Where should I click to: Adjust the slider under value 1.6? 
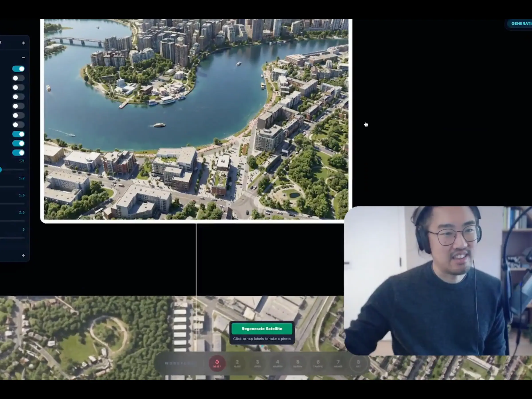click(x=12, y=204)
